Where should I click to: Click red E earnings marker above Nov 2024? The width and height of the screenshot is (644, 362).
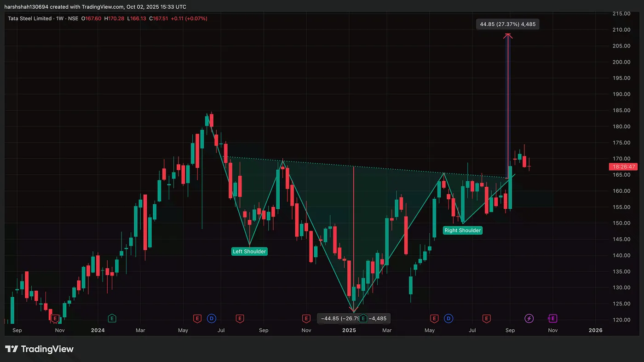[306, 318]
